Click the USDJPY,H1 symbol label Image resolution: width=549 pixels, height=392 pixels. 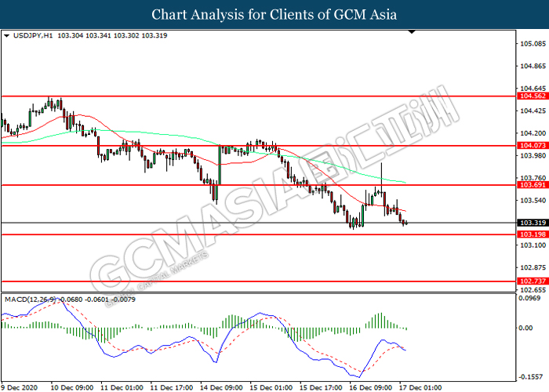[33, 35]
